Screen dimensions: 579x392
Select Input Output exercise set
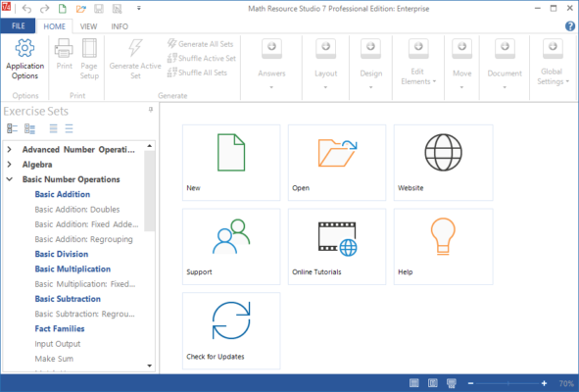point(57,344)
